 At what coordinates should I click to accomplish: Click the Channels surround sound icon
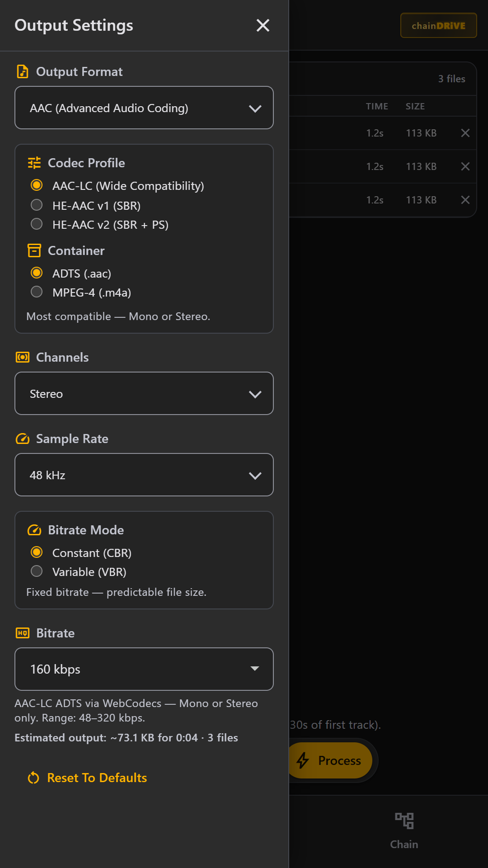pos(22,357)
